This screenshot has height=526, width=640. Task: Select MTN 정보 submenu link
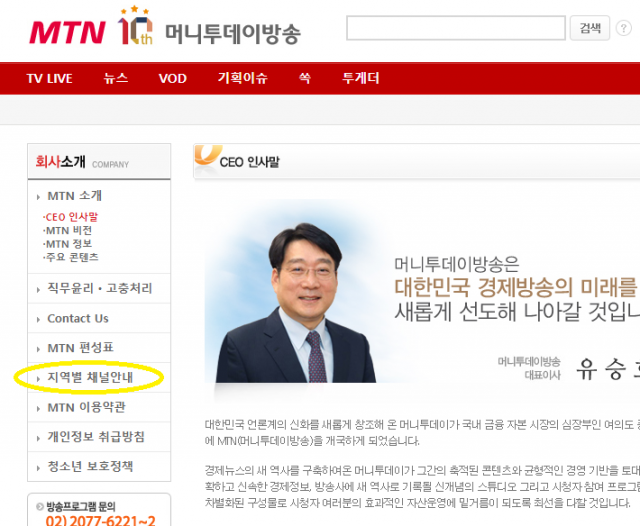click(67, 244)
